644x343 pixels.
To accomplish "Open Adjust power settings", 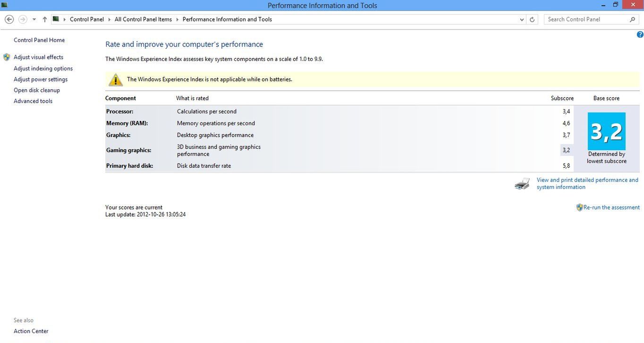I will click(x=41, y=79).
